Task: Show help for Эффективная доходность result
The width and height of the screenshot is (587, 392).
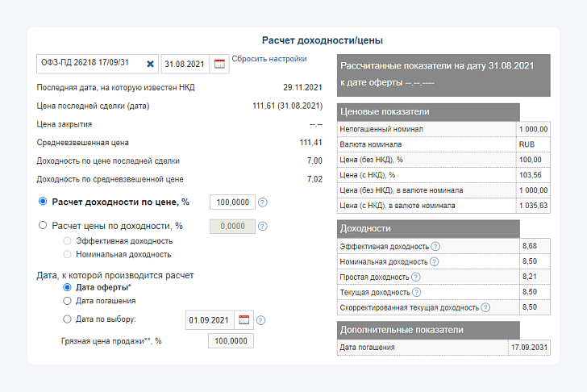Action: (435, 246)
